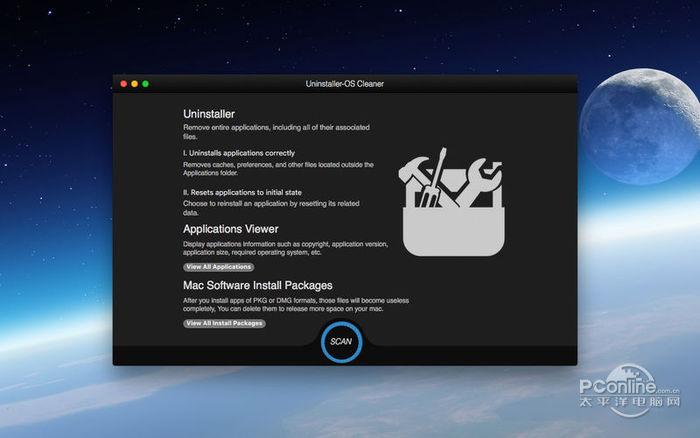Open View All Install Packages
The width and height of the screenshot is (700, 438).
224,323
